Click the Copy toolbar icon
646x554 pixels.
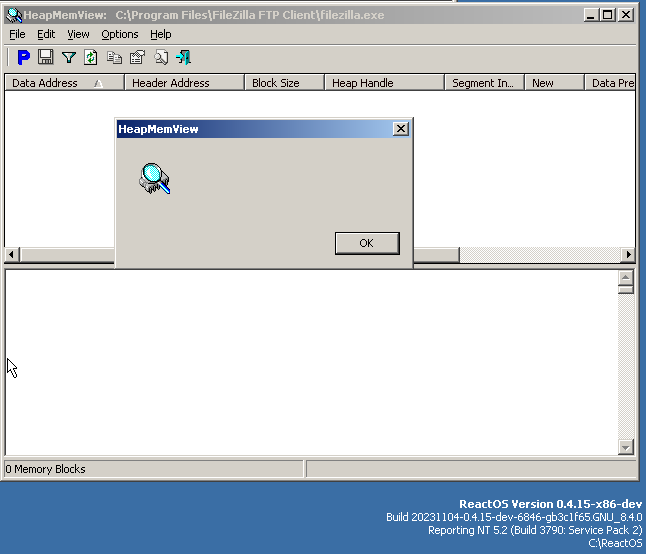pos(115,58)
